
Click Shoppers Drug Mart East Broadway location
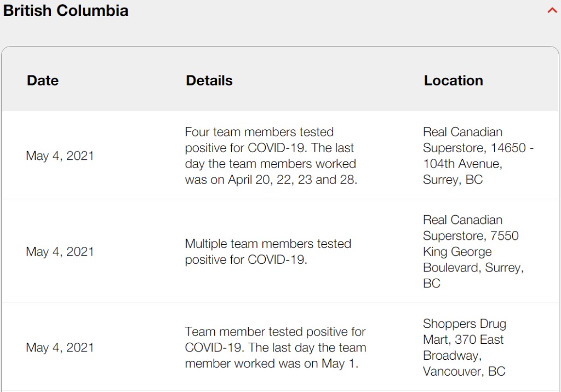pyautogui.click(x=465, y=347)
